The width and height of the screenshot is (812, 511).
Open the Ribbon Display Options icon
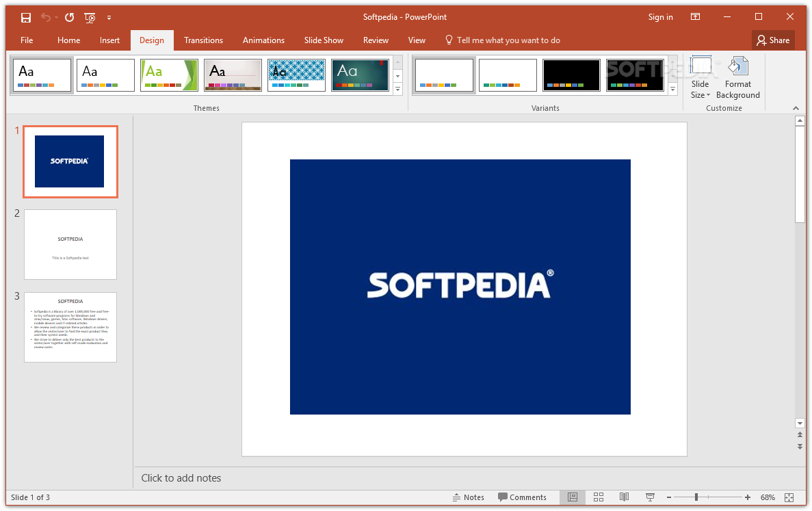tap(696, 16)
